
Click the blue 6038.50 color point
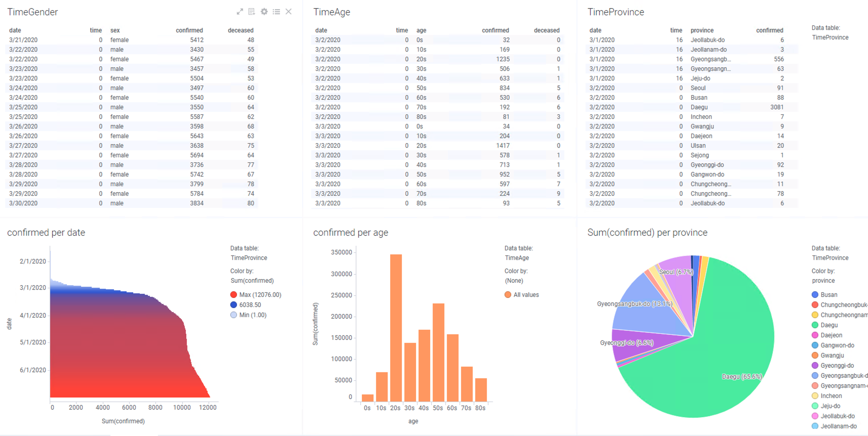[x=233, y=305]
